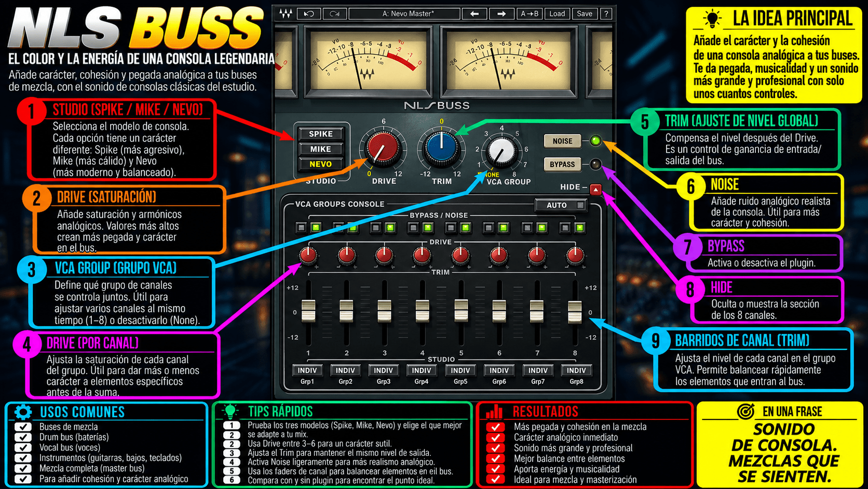The width and height of the screenshot is (868, 489).
Task: Click the channel 7 trim fader
Action: (x=537, y=311)
